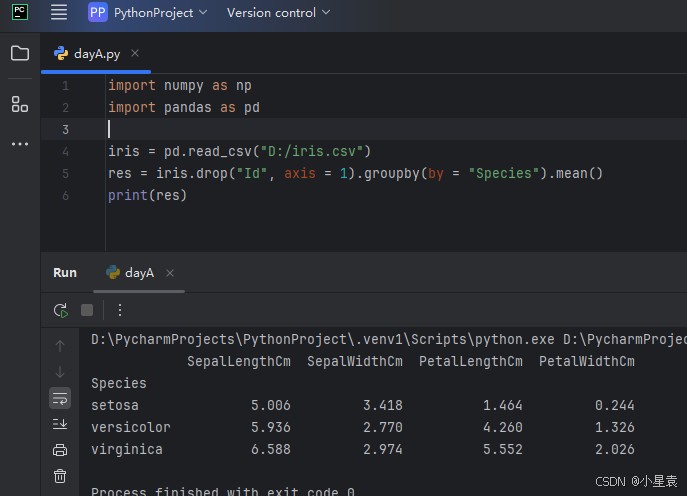
Task: Open Run toolbar more options
Action: (120, 310)
